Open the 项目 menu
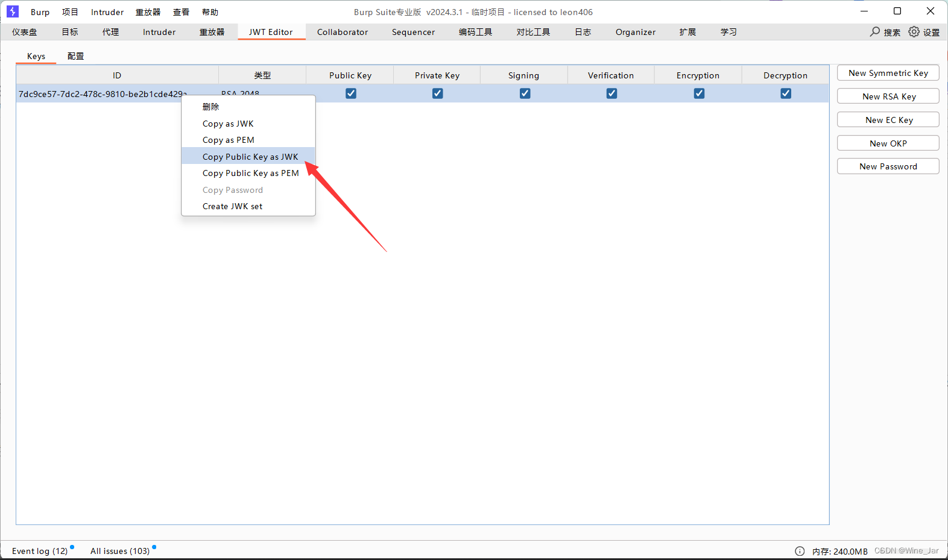Screen dimensions: 948x560 [70, 12]
